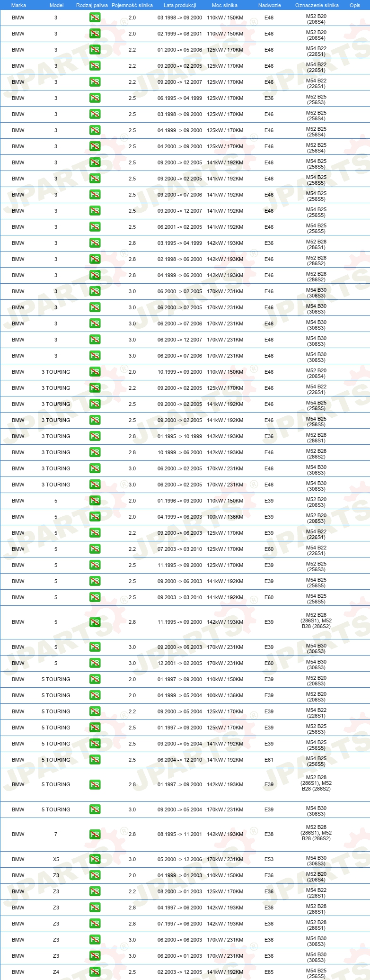
Task: Click the fuel icon in the 10.1999 -> 09.2000 Touring row
Action: (x=95, y=372)
